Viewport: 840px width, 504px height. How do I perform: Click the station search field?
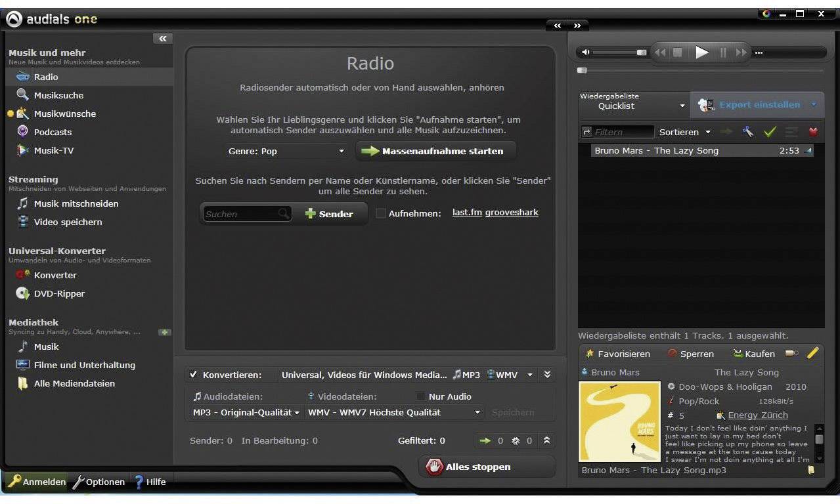(247, 214)
